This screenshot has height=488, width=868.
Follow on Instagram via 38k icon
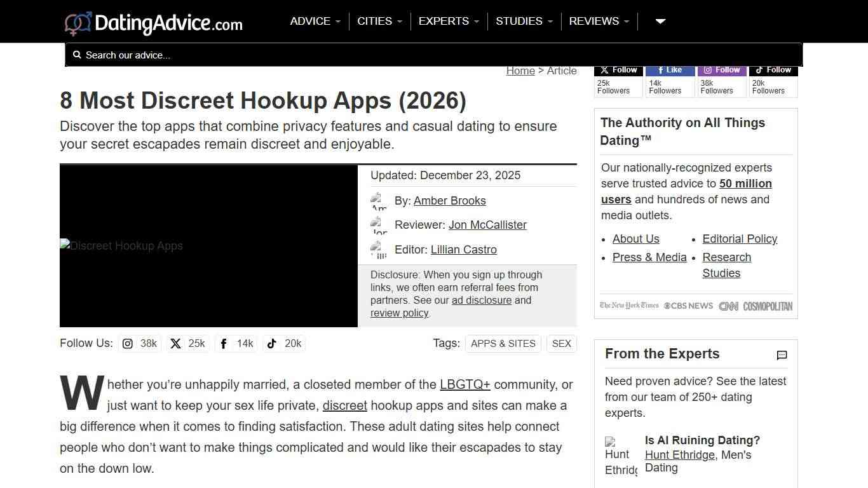[x=127, y=343]
